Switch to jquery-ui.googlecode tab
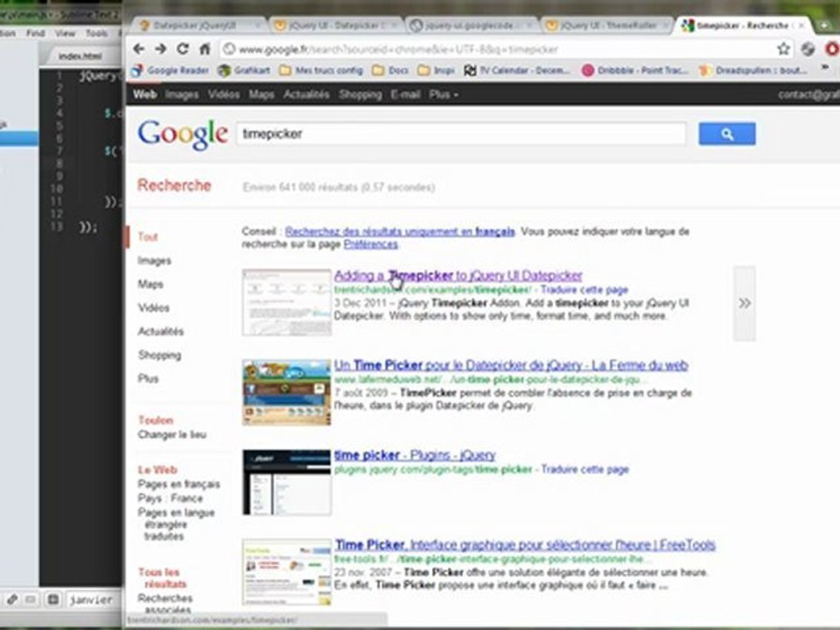Screen dimensions: 840x630 click(x=471, y=25)
